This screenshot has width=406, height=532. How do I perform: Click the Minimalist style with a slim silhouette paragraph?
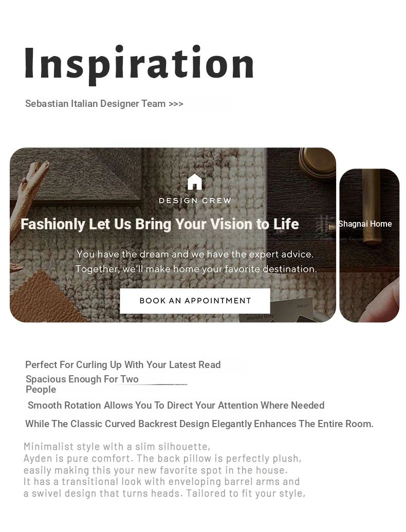(164, 470)
